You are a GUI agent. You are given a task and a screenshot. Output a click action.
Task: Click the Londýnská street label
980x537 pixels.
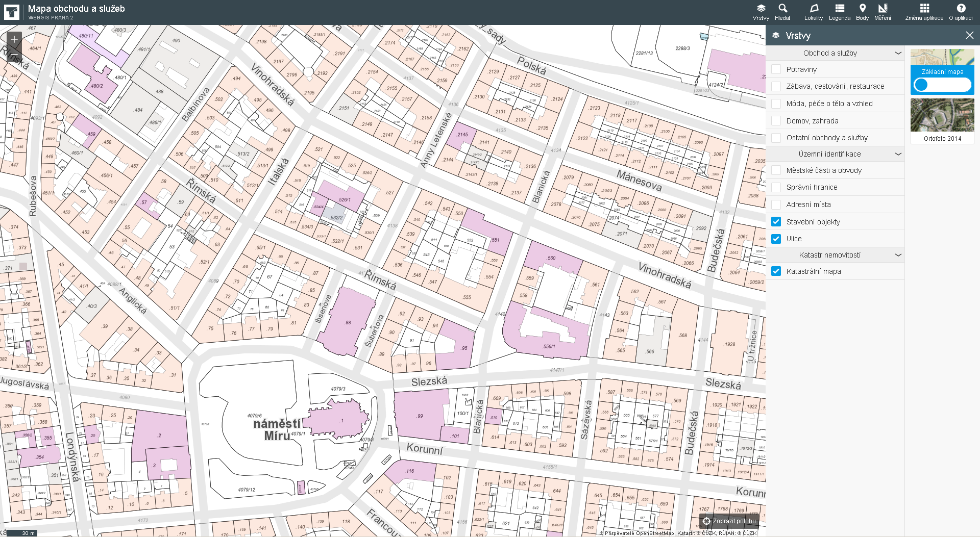tap(72, 457)
